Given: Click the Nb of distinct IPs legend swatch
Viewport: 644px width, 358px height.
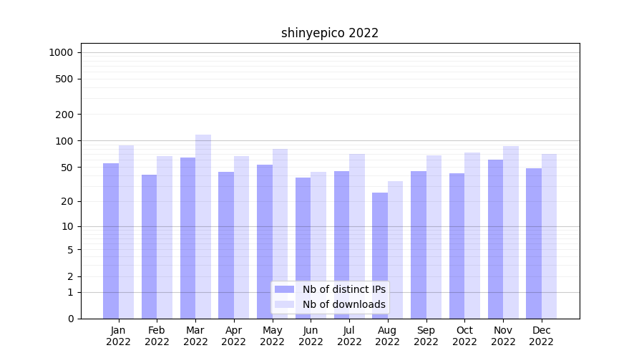Looking at the screenshot, I should [x=284, y=289].
